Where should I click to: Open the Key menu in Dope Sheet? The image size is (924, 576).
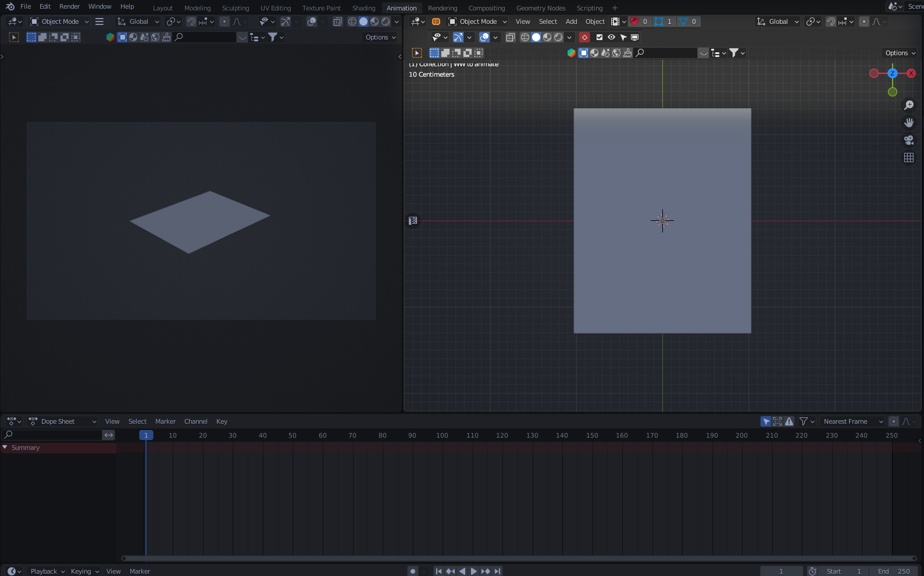[222, 421]
